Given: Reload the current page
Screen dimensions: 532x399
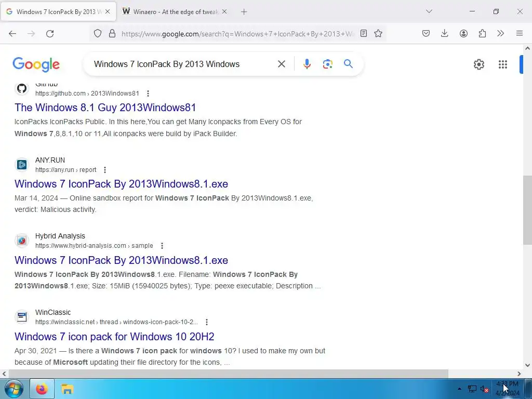Looking at the screenshot, I should pyautogui.click(x=50, y=34).
